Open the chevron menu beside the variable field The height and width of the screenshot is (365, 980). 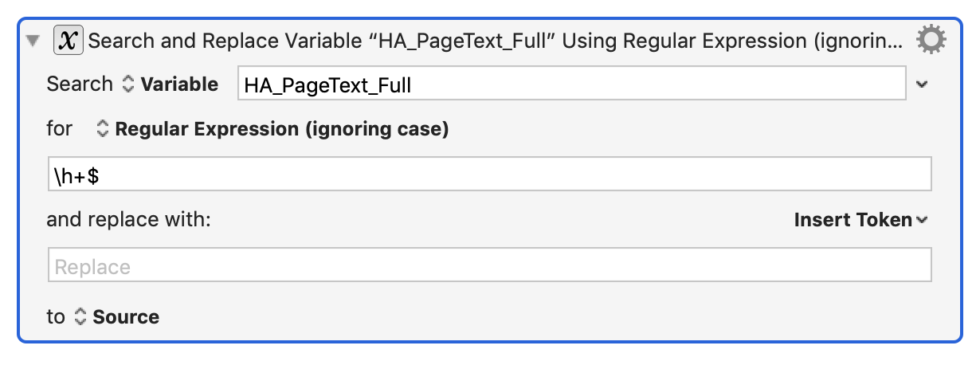[x=922, y=84]
